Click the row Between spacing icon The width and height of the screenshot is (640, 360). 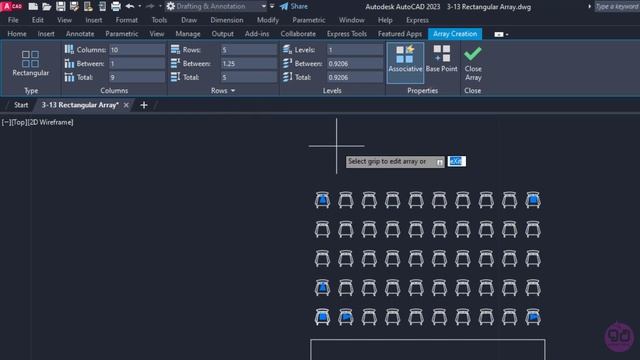176,63
